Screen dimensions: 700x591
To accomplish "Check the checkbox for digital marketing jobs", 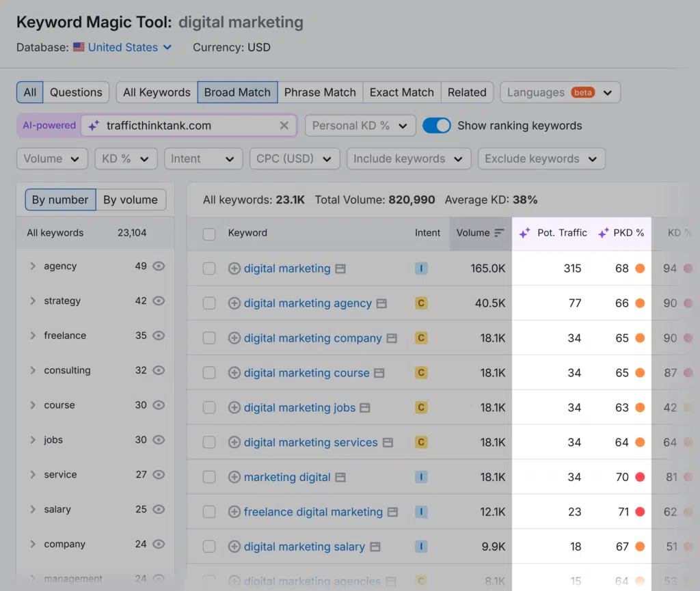I will pos(209,407).
